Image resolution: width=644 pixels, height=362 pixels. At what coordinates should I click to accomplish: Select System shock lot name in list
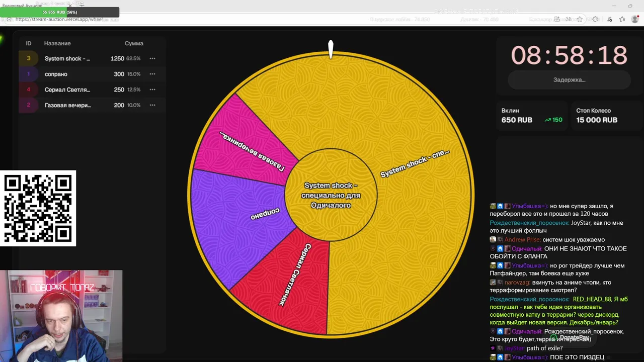67,58
